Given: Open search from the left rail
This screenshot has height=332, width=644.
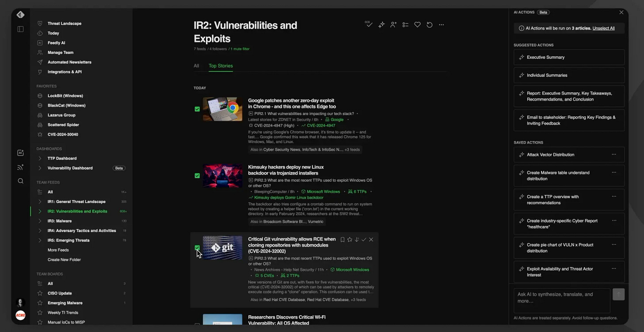Looking at the screenshot, I should pos(20,181).
